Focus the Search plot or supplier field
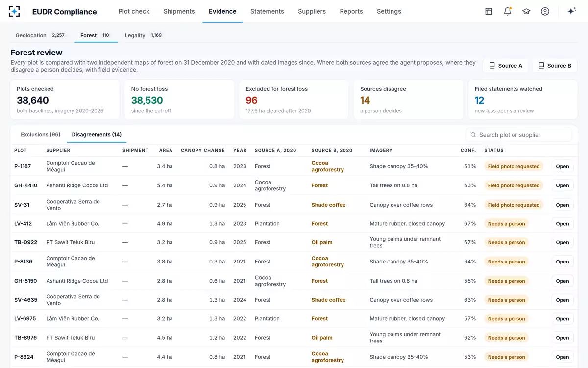Image resolution: width=588 pixels, height=368 pixels. tap(519, 135)
